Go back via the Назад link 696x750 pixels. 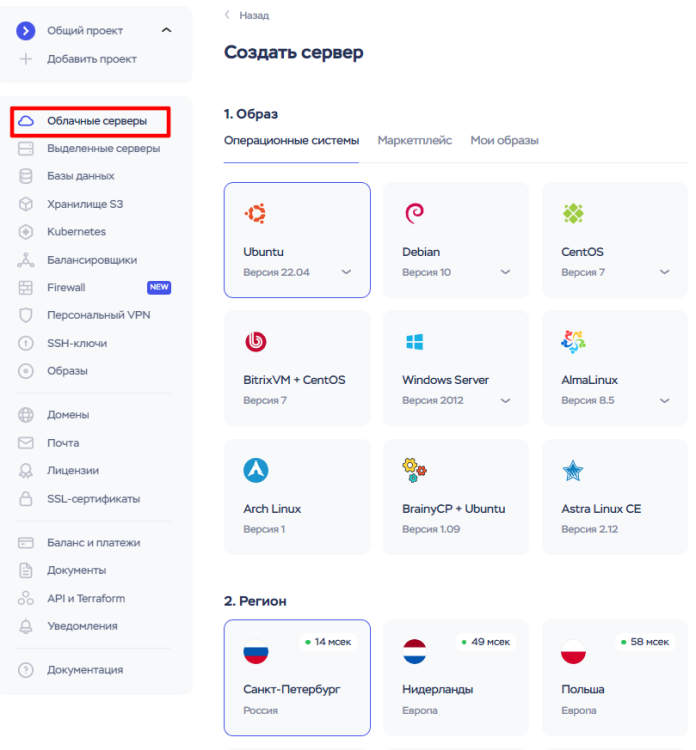coord(247,16)
